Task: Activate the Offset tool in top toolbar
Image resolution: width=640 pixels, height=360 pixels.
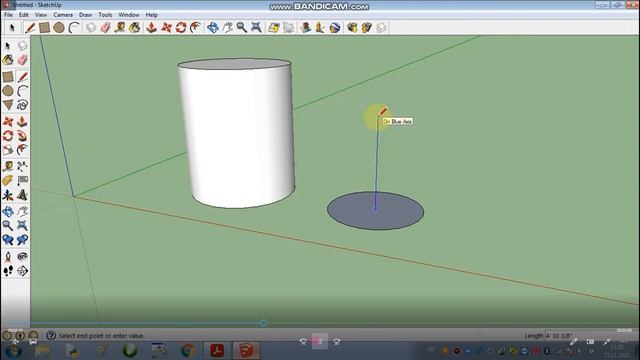Action: tap(196, 27)
